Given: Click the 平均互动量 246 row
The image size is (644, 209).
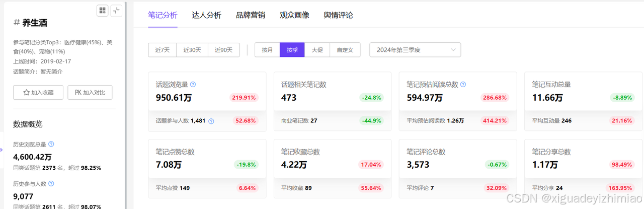Looking at the screenshot, I should (552, 121).
